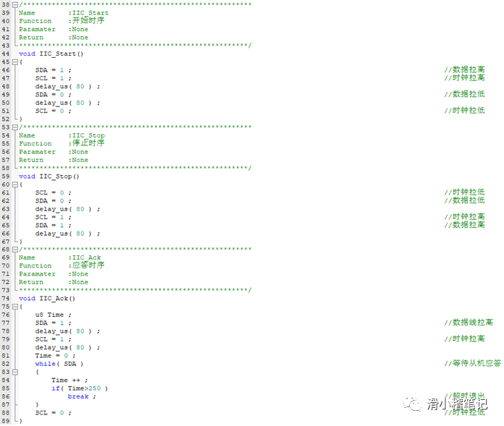Image resolution: width=504 pixels, height=426 pixels.
Task: Click the '//时钟拉低' comment on line 51
Action: coord(464,111)
